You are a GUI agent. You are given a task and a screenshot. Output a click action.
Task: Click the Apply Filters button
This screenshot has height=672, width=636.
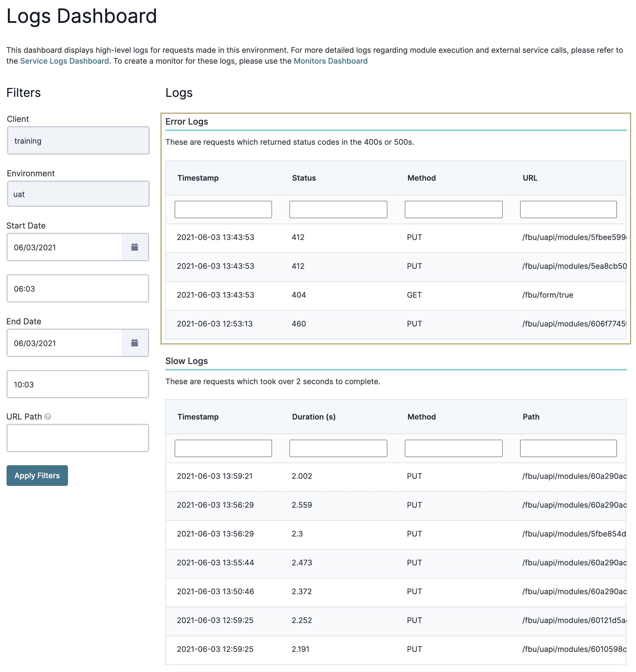[x=37, y=476]
